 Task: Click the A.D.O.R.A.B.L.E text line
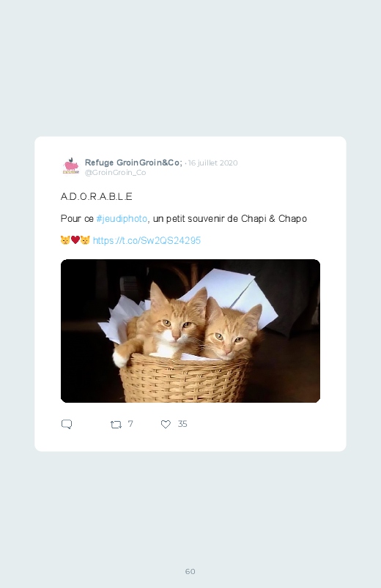tap(97, 196)
